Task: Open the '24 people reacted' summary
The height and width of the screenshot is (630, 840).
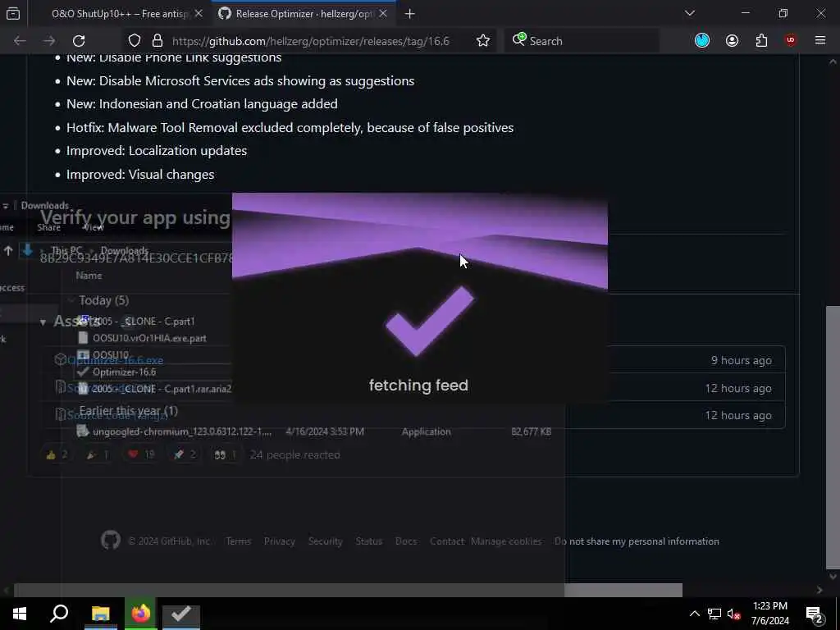Action: tap(294, 454)
